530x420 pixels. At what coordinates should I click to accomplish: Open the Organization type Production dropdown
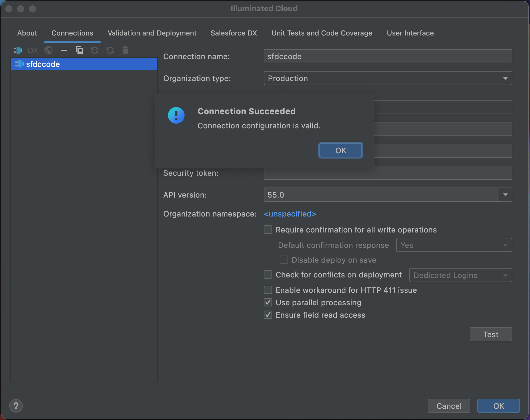pos(388,78)
